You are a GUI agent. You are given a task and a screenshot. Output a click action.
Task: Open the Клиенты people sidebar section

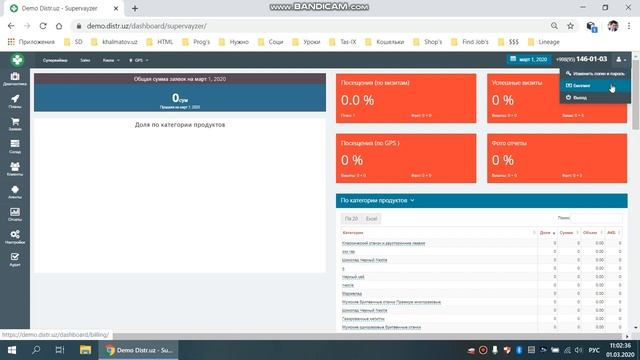(x=15, y=169)
